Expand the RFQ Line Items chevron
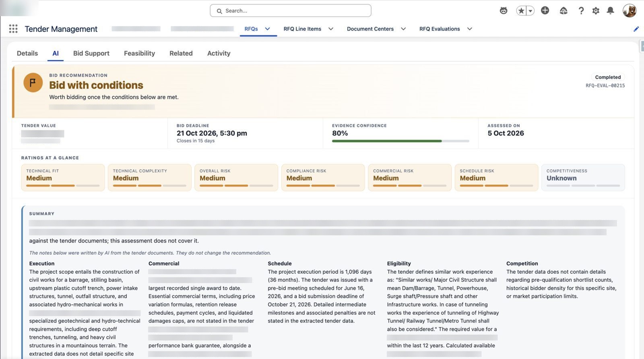644x359 pixels. [x=331, y=29]
